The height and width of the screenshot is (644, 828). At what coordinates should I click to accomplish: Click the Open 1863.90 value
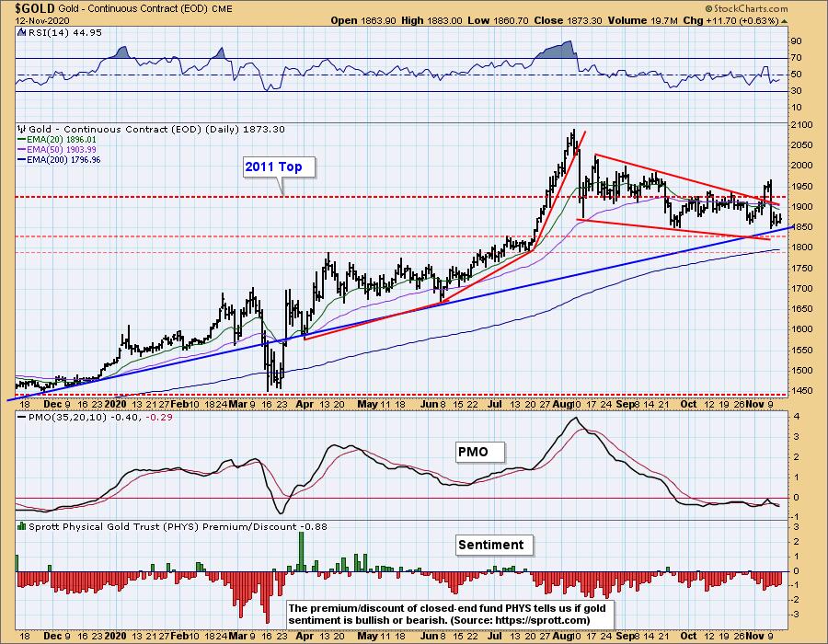coord(363,20)
